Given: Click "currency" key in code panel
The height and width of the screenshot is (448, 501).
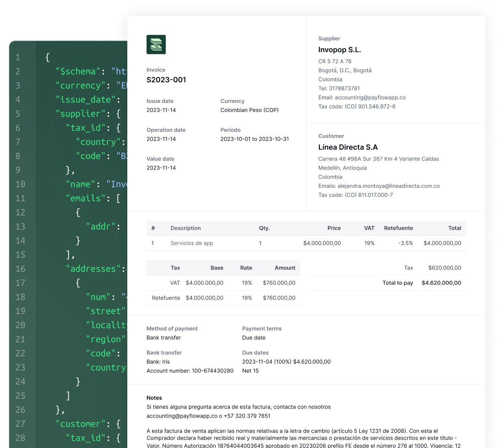Looking at the screenshot, I should (x=81, y=85).
